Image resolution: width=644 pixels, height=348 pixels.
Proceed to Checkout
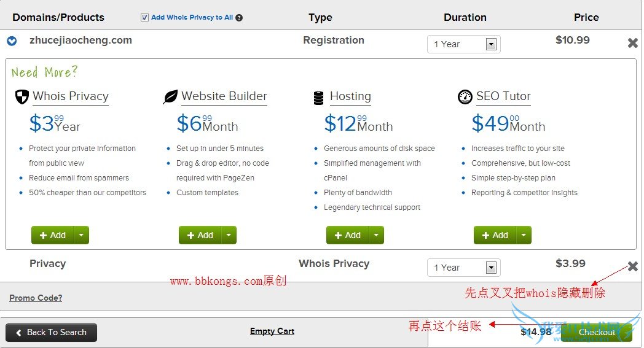(596, 333)
